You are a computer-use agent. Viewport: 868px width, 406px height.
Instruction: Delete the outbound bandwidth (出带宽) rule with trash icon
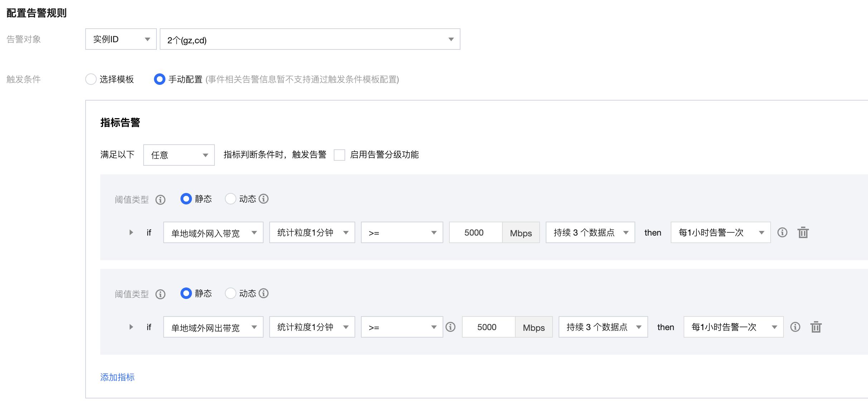[816, 327]
